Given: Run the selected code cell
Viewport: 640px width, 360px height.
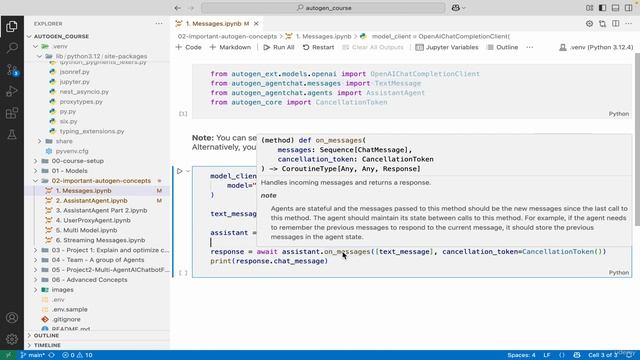Looking at the screenshot, I should click(180, 171).
